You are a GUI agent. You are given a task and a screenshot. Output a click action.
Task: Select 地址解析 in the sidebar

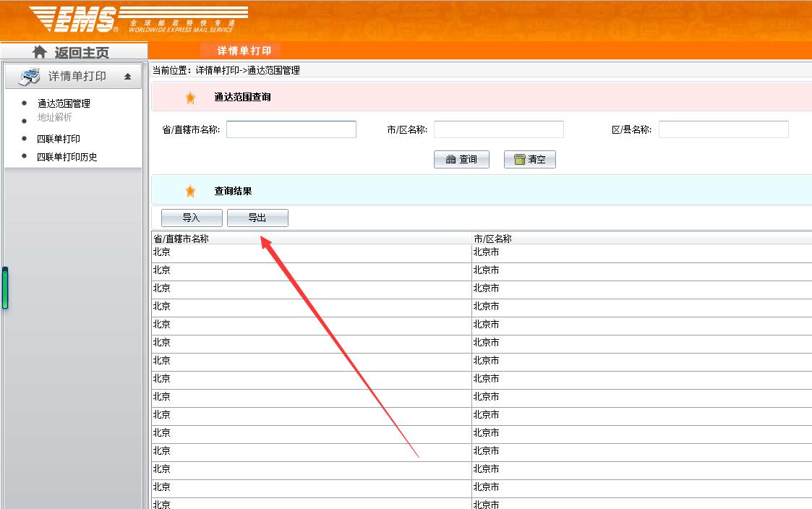(55, 117)
